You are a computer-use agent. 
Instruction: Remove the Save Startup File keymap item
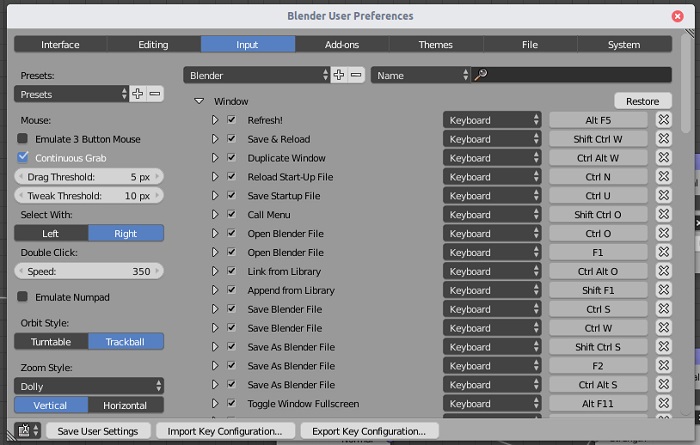pyautogui.click(x=663, y=195)
